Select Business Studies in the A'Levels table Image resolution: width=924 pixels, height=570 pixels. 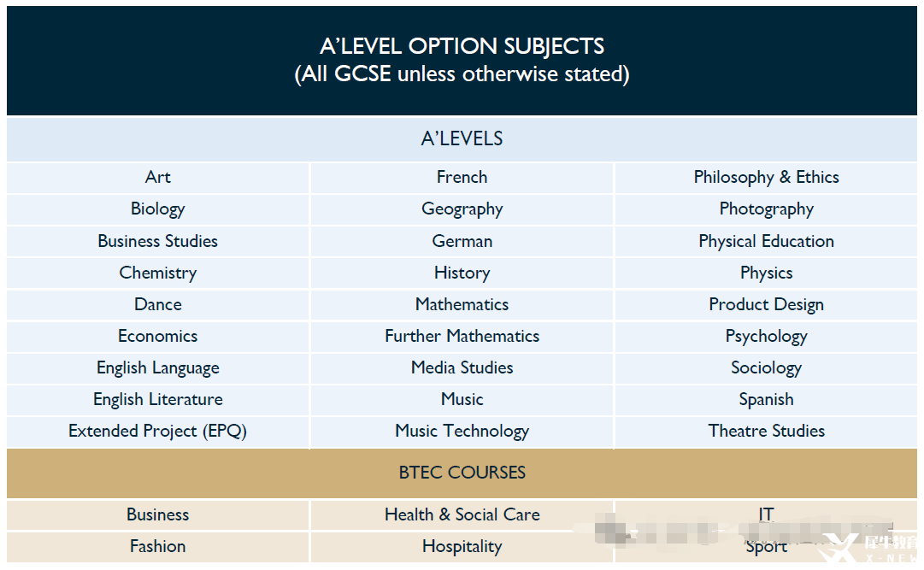coord(158,241)
